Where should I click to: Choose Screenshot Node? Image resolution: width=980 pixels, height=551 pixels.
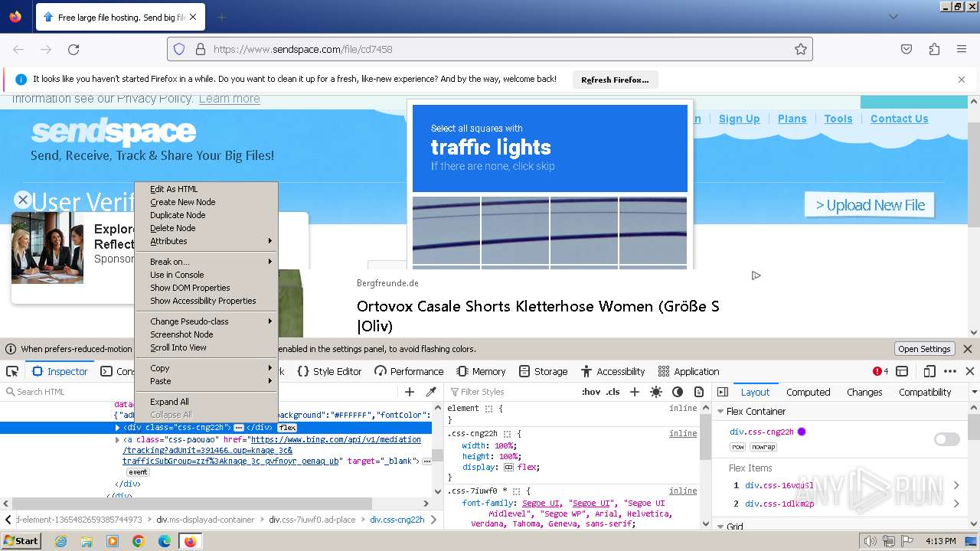[181, 334]
